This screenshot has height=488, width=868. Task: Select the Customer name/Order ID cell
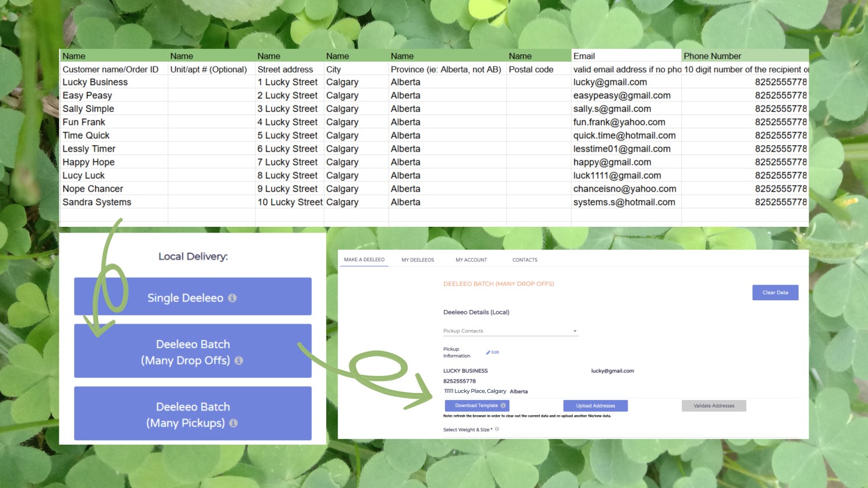114,69
